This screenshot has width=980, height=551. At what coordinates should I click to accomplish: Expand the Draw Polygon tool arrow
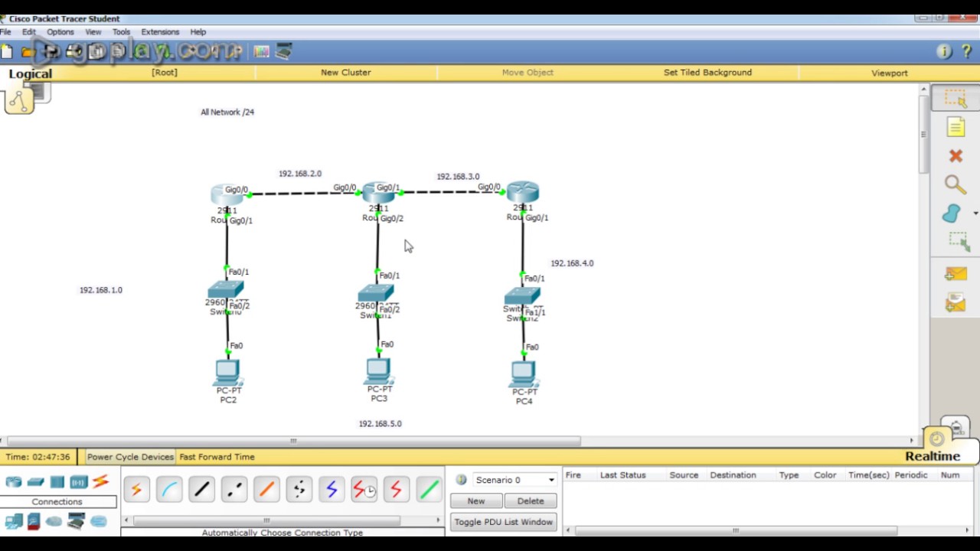click(x=975, y=214)
